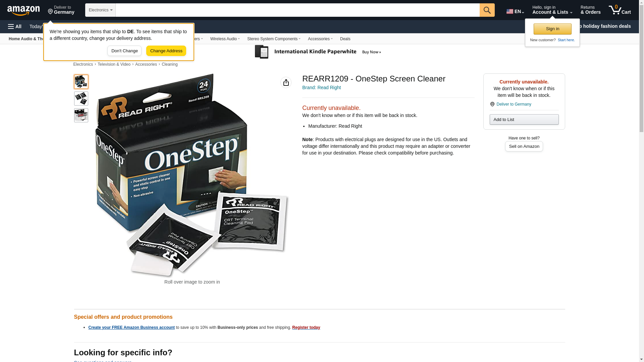Click the share icon on the product image

click(x=286, y=82)
